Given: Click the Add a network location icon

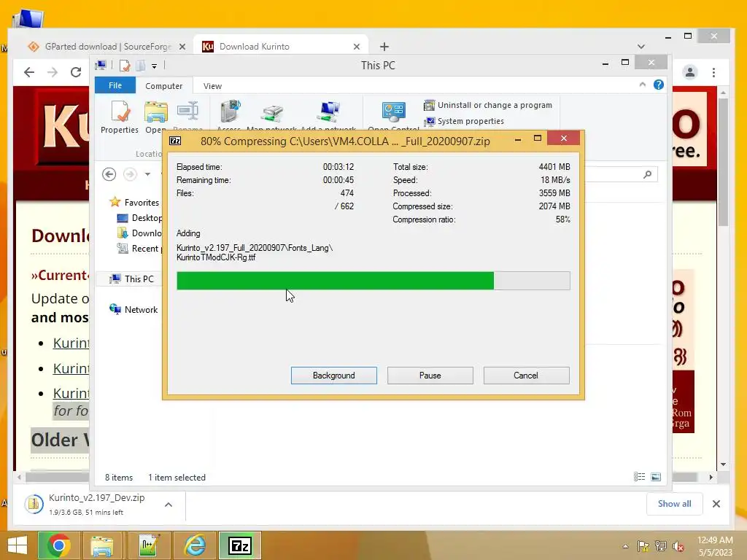Looking at the screenshot, I should [328, 116].
